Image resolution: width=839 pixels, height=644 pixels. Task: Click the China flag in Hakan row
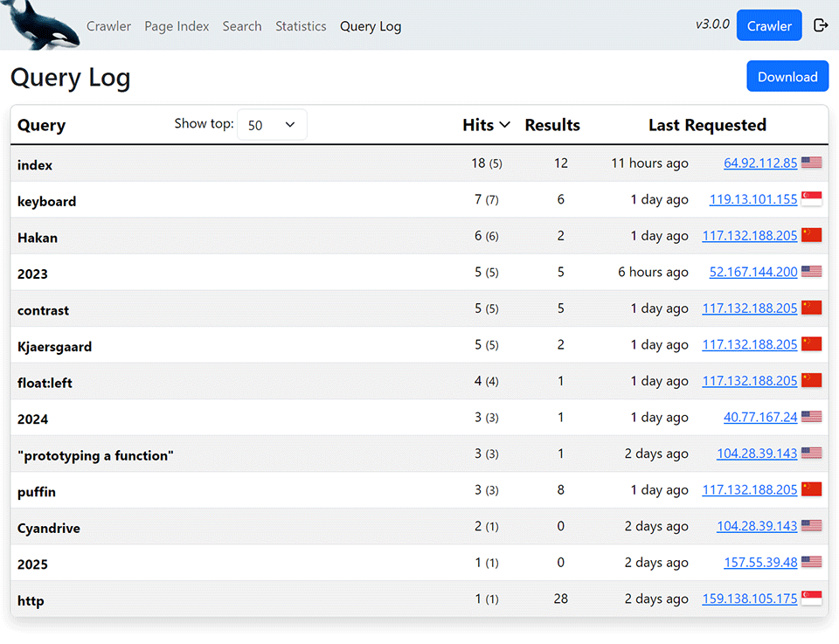coord(811,236)
